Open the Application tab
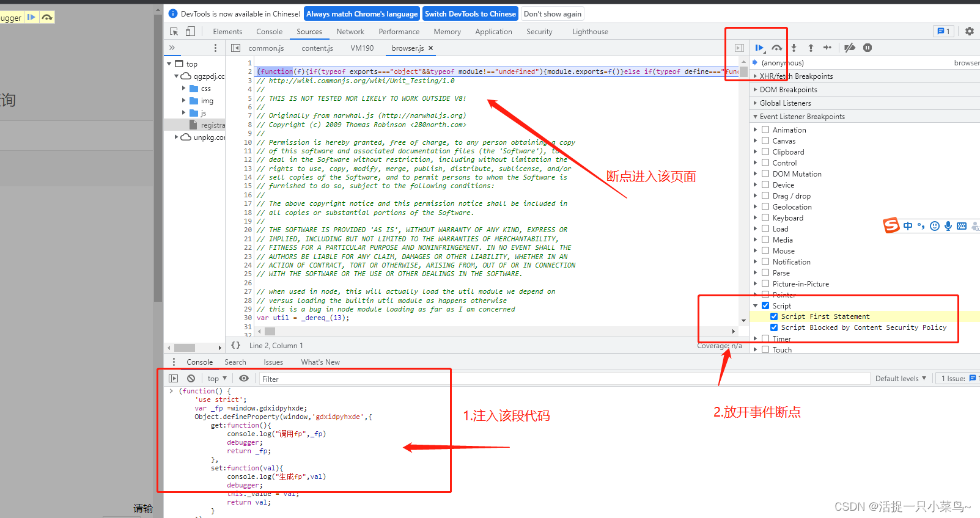980x518 pixels. (x=493, y=32)
